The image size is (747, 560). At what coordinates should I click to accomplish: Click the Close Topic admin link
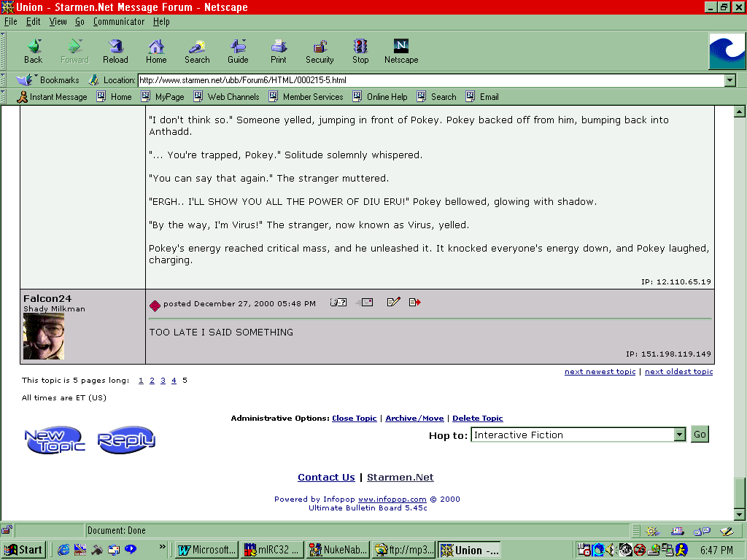point(355,419)
